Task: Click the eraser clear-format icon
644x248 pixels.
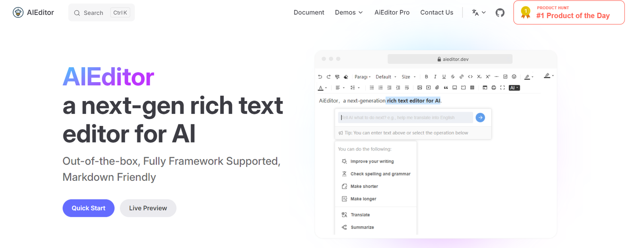Action: click(x=346, y=76)
